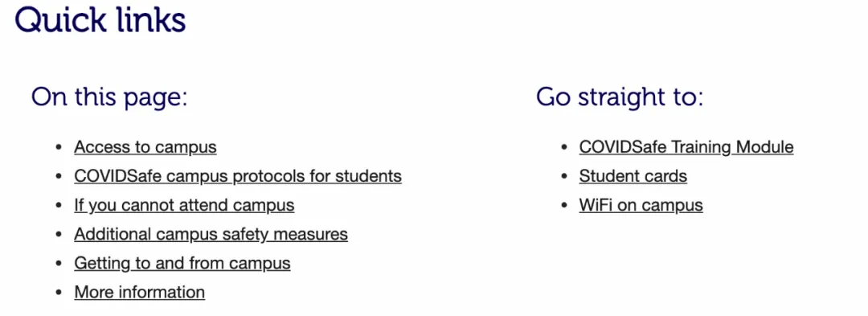Screen dimensions: 868x316
Task: Open the WiFi on campus link
Action: point(641,205)
